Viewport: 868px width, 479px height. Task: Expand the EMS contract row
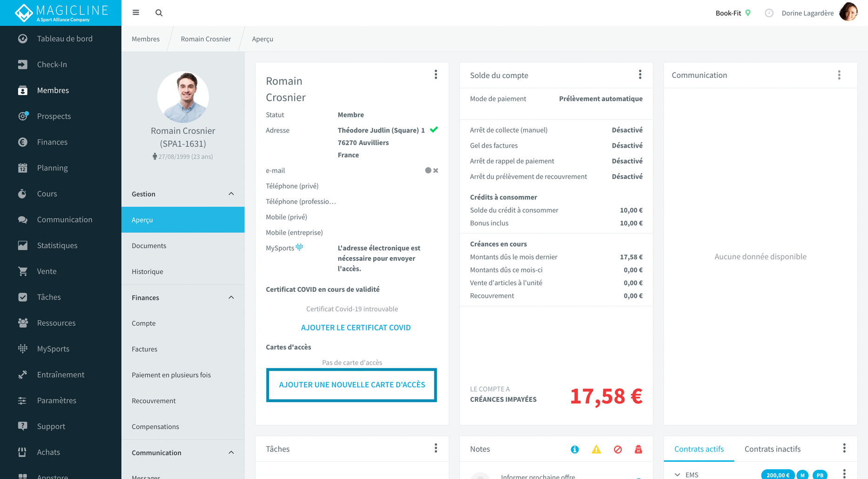677,475
